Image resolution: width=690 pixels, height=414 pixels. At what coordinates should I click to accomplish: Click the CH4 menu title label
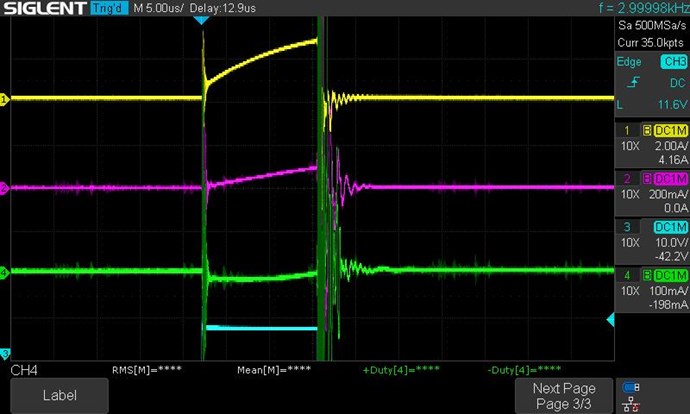point(24,370)
